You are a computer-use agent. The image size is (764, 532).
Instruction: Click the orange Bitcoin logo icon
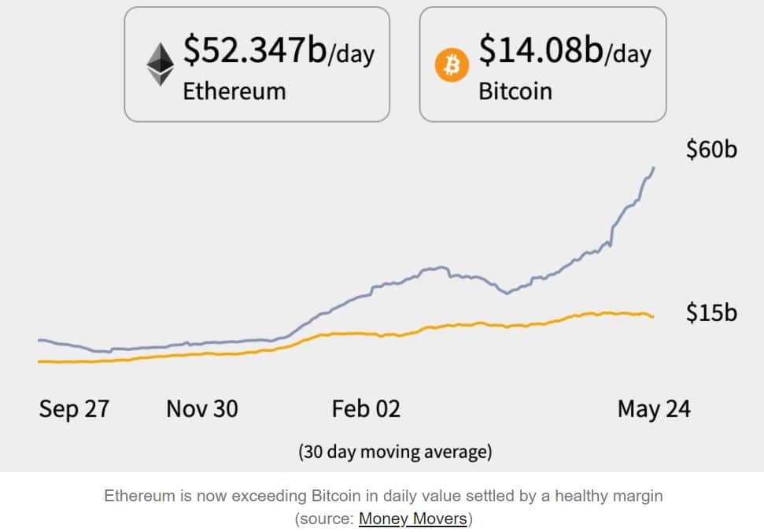click(x=452, y=65)
